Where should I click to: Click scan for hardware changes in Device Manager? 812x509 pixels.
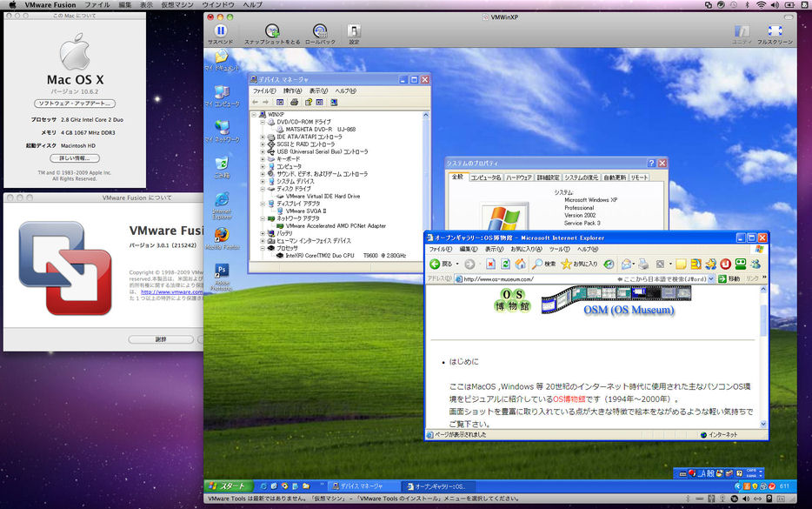coord(334,102)
